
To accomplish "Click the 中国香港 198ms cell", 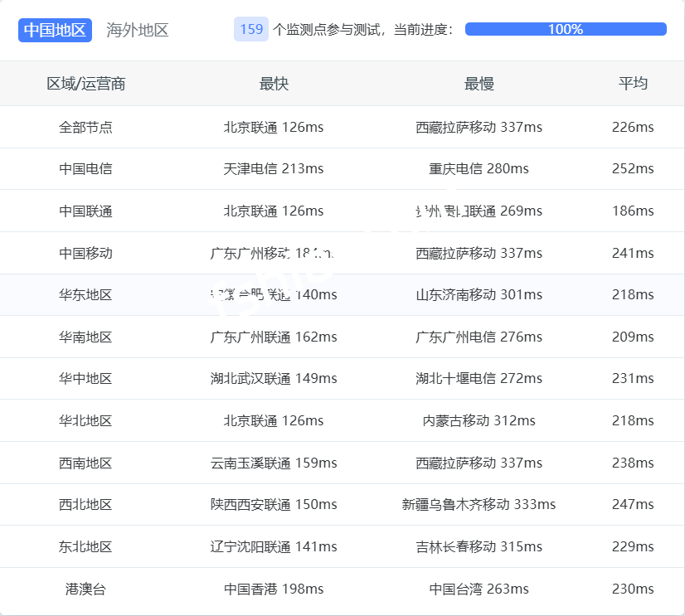I will click(x=274, y=589).
